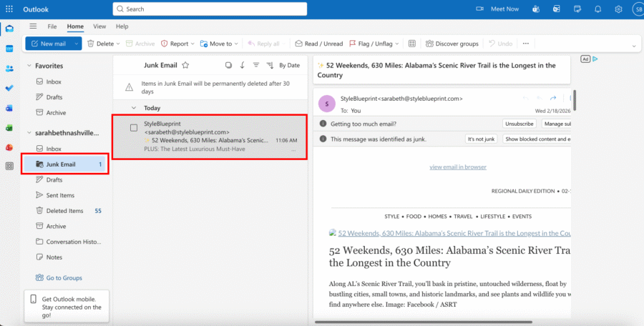Click Show blocked content button
This screenshot has height=326, width=644.
[x=537, y=139]
